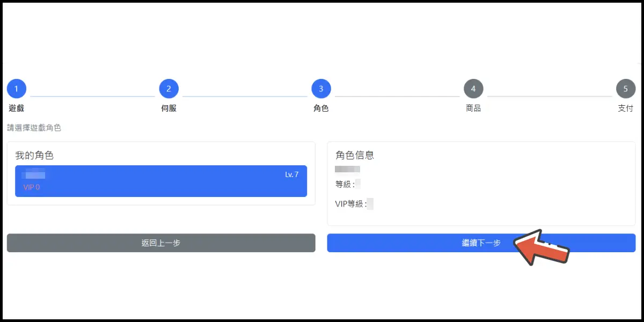This screenshot has width=644, height=322.
Task: Click step 1 circle for 遊戲
Action: pos(17,89)
